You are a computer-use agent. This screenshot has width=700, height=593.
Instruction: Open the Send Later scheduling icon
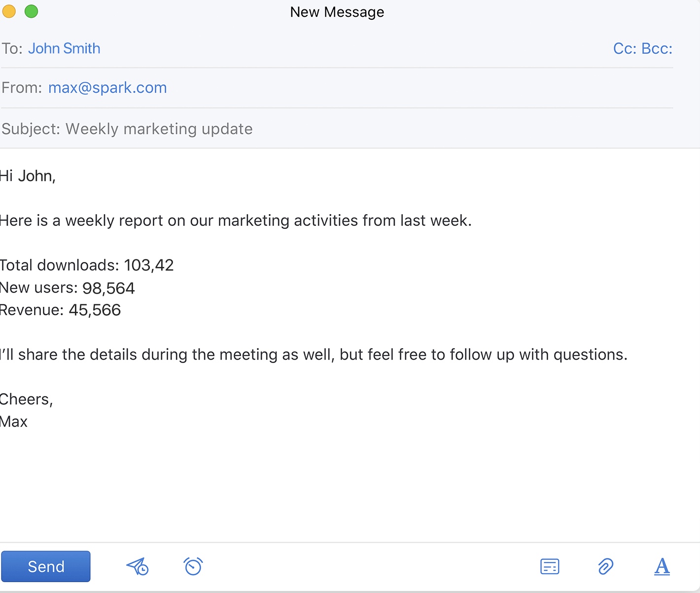tap(138, 566)
